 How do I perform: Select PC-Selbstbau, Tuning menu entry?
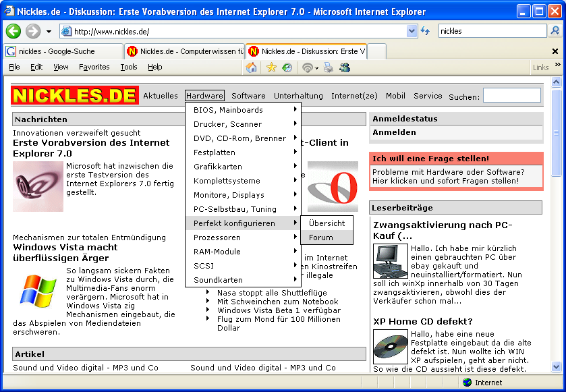[243, 209]
